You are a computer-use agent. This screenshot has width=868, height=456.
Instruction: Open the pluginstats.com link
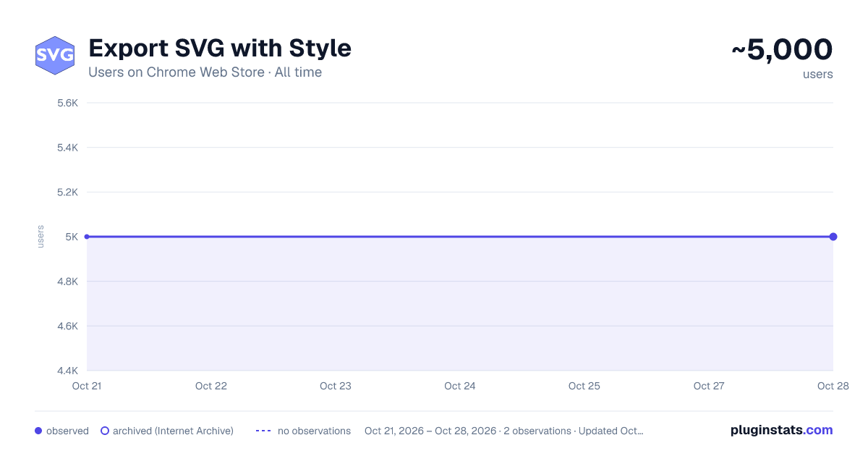[782, 430]
